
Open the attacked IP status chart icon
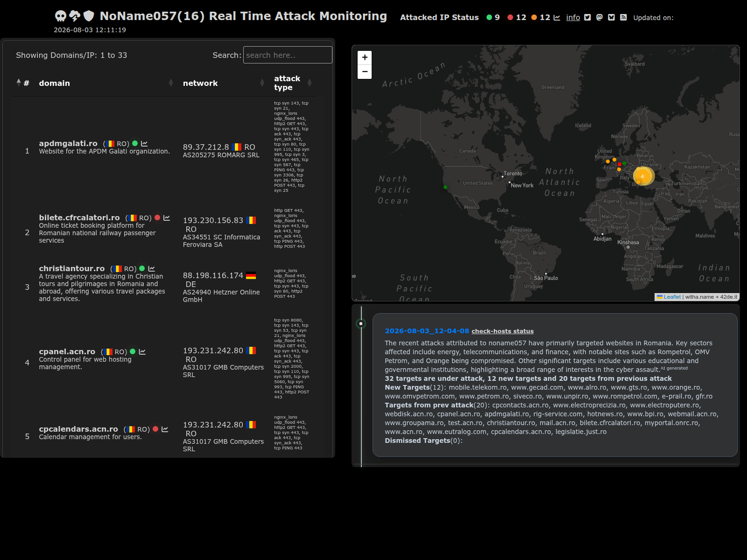pos(557,18)
